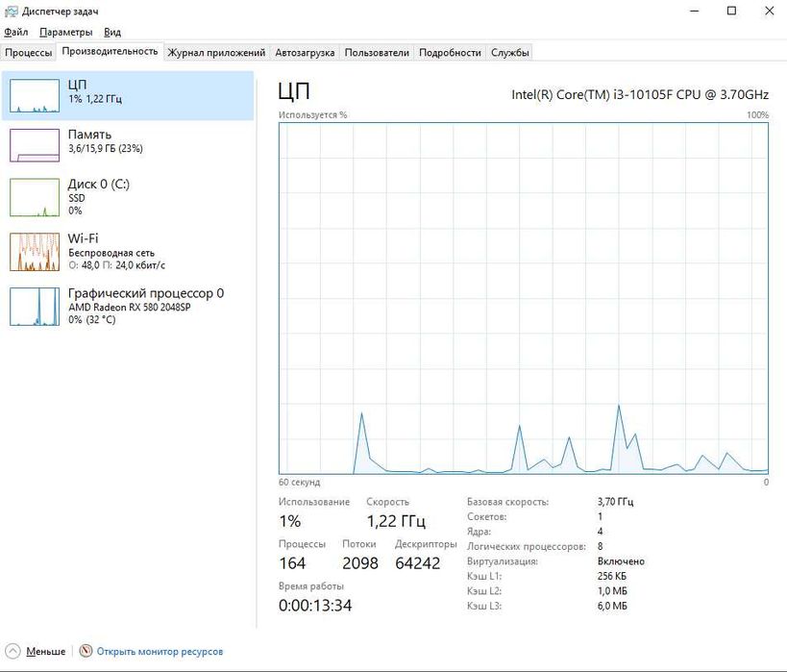Select the ЦП mini graph thumbnail
Screen dimensions: 787x672
coord(35,95)
